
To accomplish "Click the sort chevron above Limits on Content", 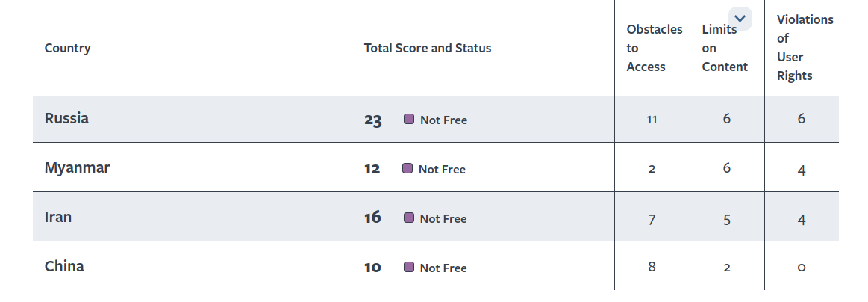I will pyautogui.click(x=740, y=19).
